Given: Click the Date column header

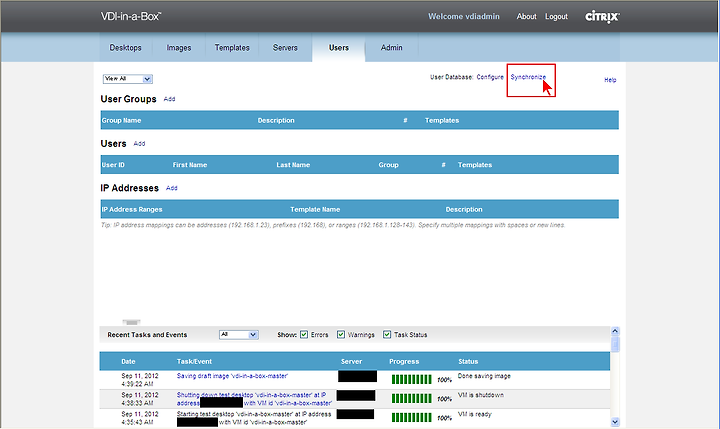Looking at the screenshot, I should (128, 361).
